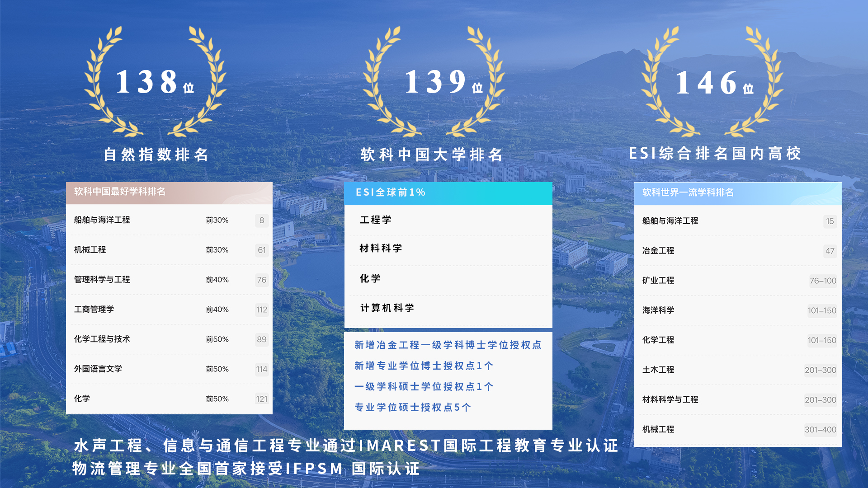The image size is (868, 488).
Task: Click the 工程学 row in ESI list
Action: 448,220
